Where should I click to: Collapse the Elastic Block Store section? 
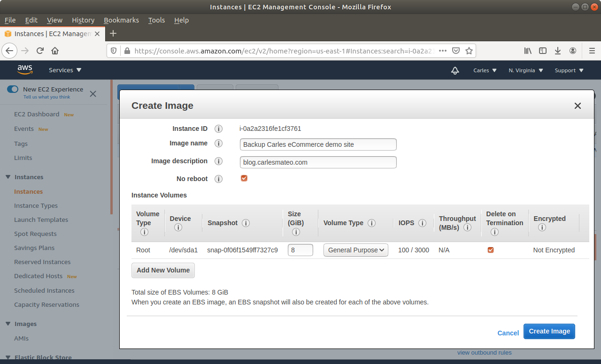tap(8, 357)
